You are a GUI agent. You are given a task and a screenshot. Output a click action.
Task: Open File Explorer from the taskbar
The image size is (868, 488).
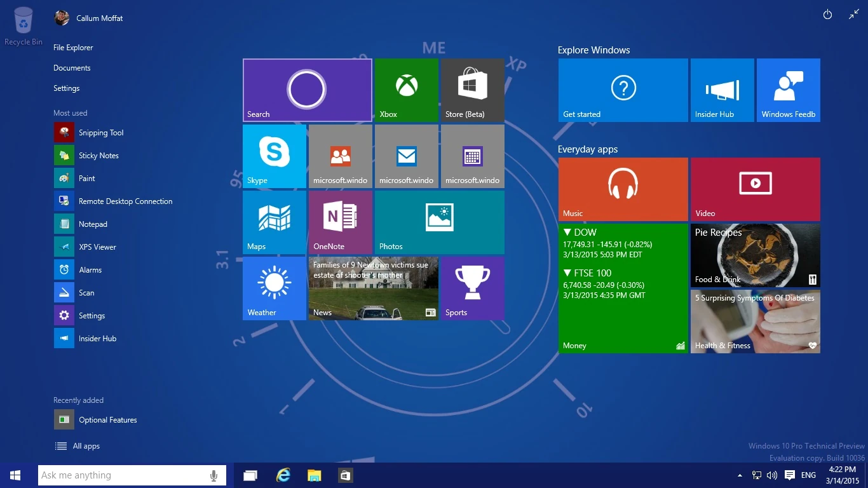(314, 475)
